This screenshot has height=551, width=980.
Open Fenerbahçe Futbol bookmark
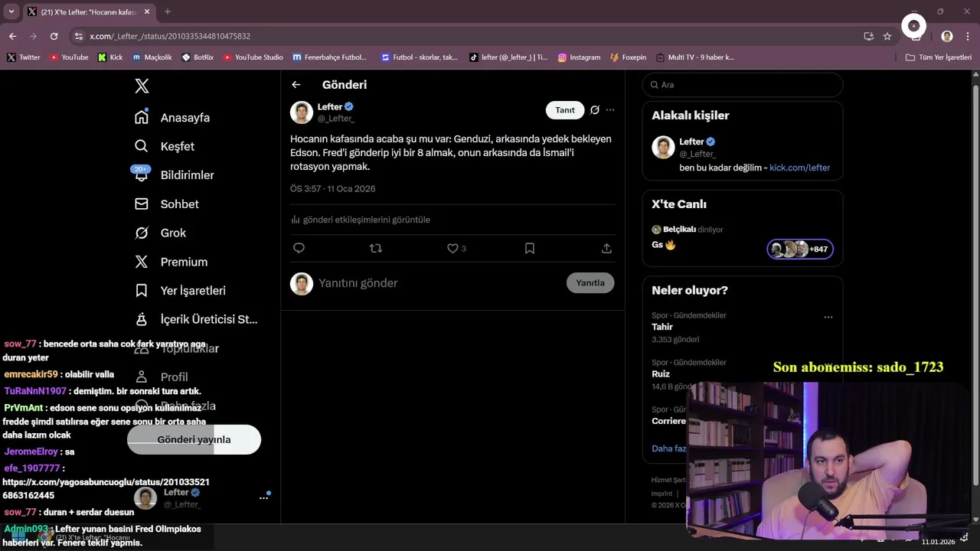coord(330,57)
